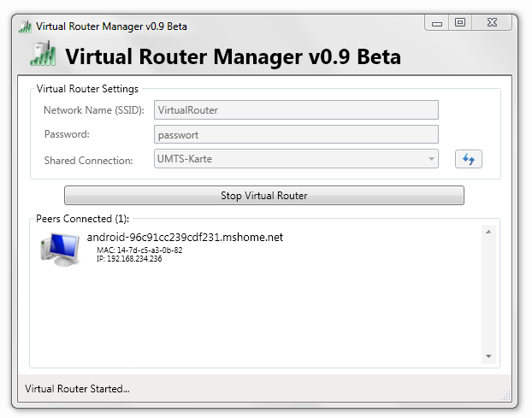This screenshot has width=532, height=418.
Task: Open the Shared Connection UMTS-Karte dropdown
Action: coord(296,159)
